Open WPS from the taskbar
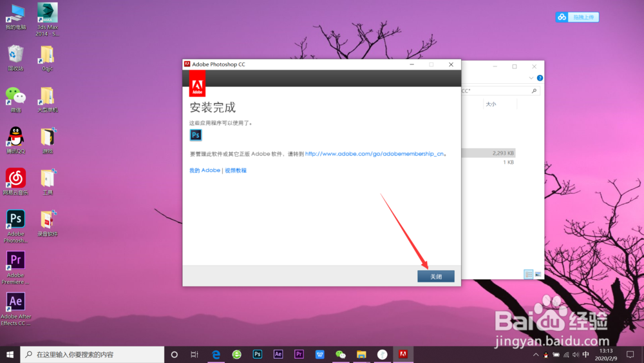Image resolution: width=644 pixels, height=363 pixels. [319, 355]
